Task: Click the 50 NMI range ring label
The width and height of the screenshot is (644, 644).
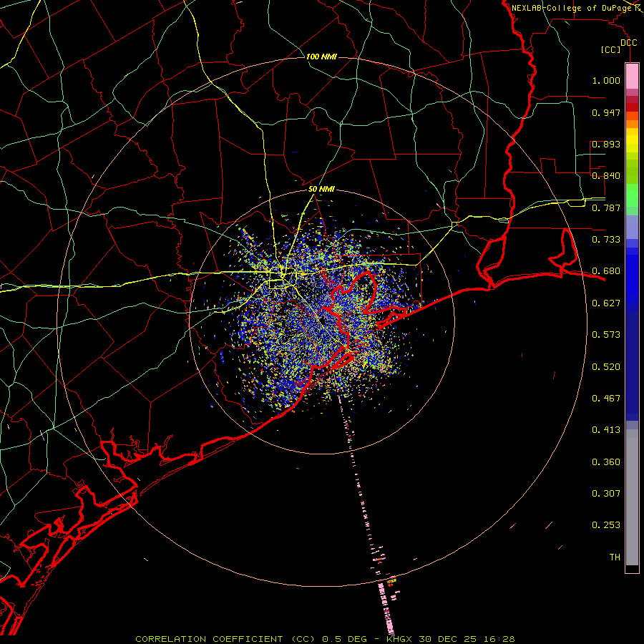Action: (x=321, y=190)
